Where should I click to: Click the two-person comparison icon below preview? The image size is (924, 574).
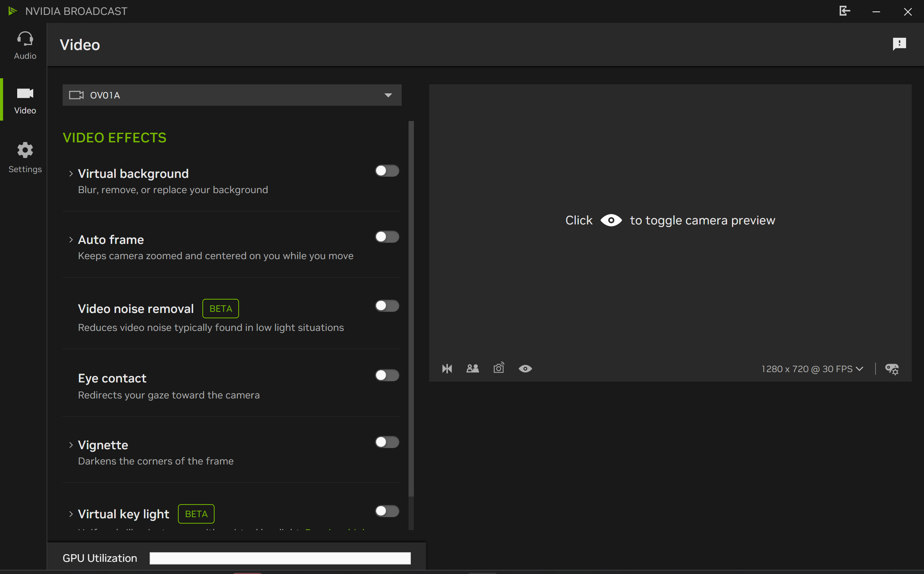tap(472, 369)
